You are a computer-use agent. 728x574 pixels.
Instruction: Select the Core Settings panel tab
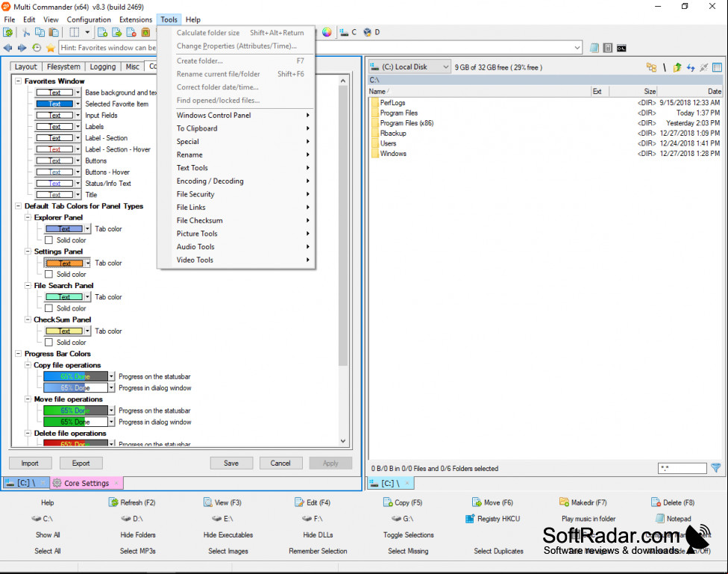(87, 483)
